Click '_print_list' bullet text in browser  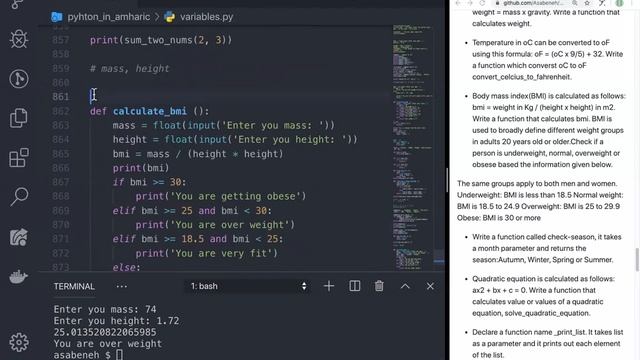tap(548, 343)
